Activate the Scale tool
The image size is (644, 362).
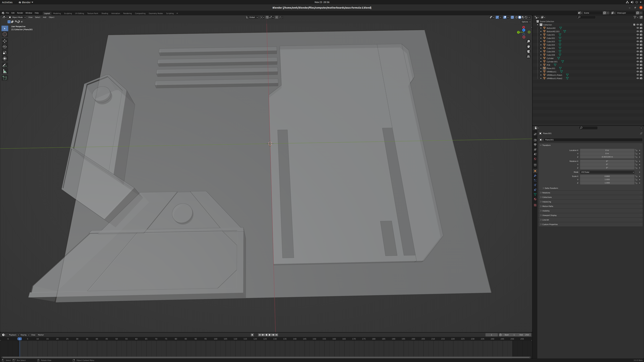[5, 53]
